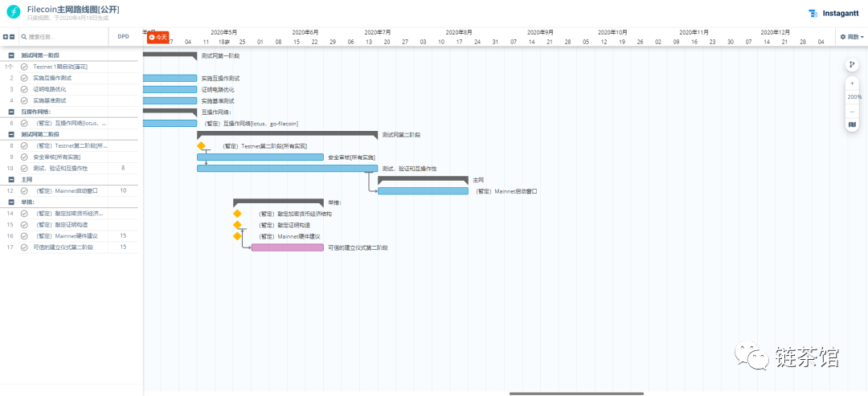Click the 举措 group summary bar
The height and width of the screenshot is (396, 868).
point(278,202)
